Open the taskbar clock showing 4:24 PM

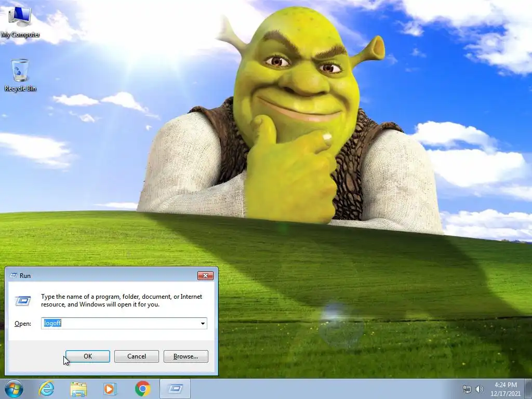pyautogui.click(x=506, y=385)
